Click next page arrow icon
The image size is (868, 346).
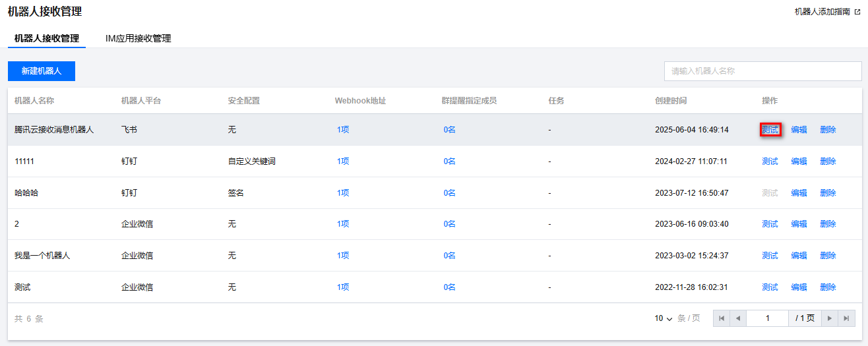click(830, 318)
